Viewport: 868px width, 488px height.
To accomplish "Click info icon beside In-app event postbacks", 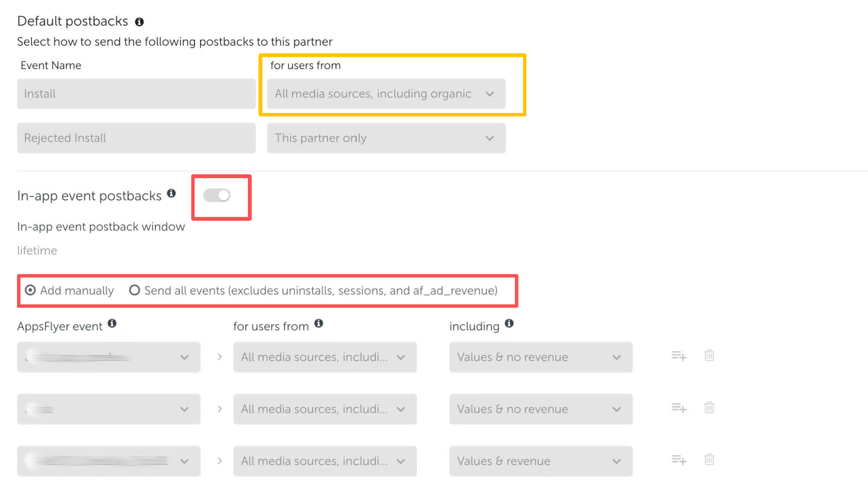I will click(172, 193).
